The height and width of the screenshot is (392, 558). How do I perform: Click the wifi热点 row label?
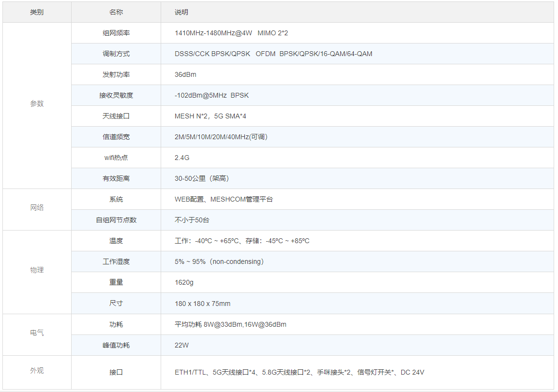point(116,158)
